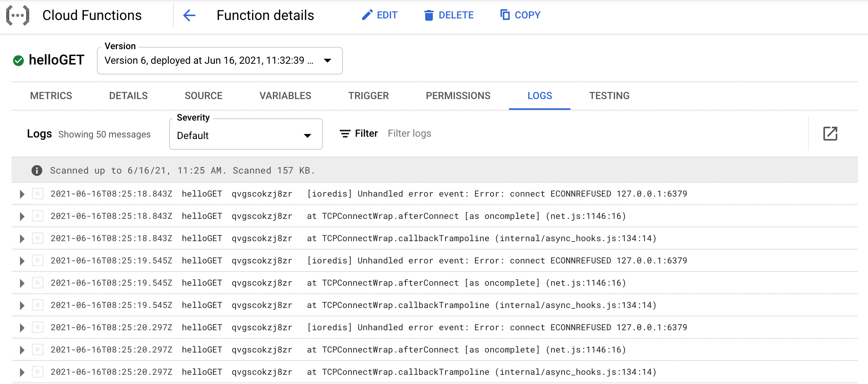Image resolution: width=868 pixels, height=384 pixels.
Task: Open the SOURCE tab
Action: (x=204, y=96)
